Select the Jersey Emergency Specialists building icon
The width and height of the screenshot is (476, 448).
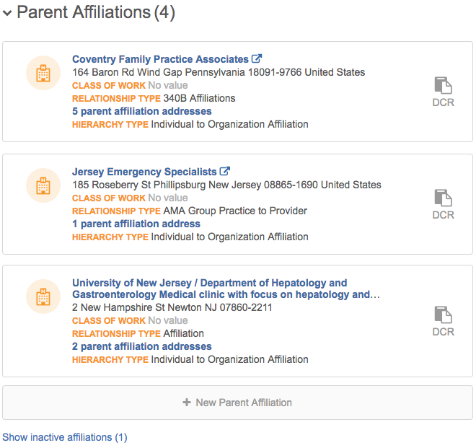[x=43, y=185]
